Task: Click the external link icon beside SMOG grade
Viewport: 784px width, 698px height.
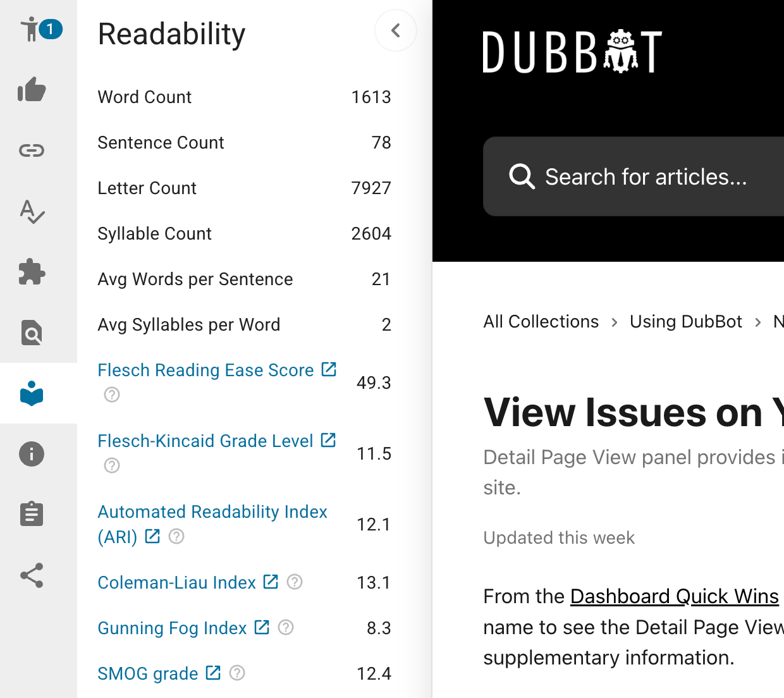Action: 212,672
